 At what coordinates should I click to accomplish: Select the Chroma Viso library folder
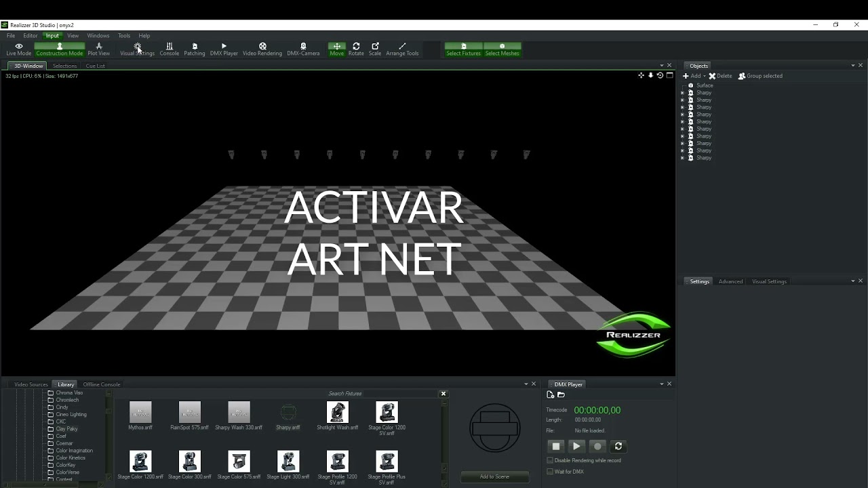click(x=69, y=393)
